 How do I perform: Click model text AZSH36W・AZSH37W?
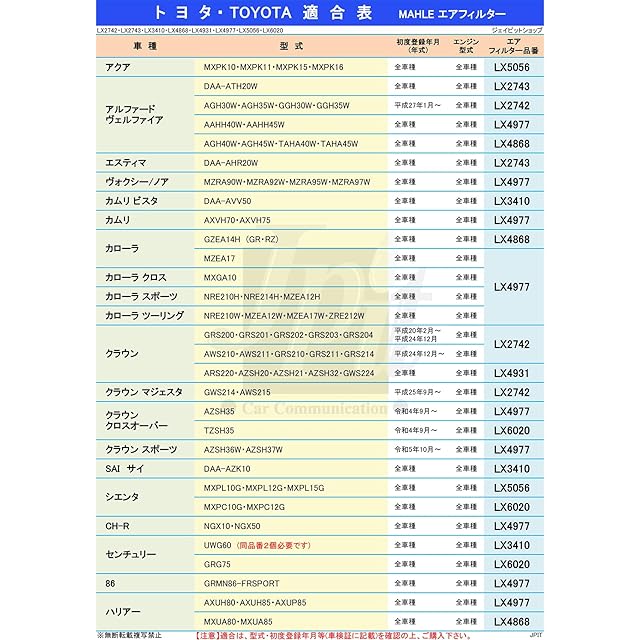pyautogui.click(x=243, y=450)
